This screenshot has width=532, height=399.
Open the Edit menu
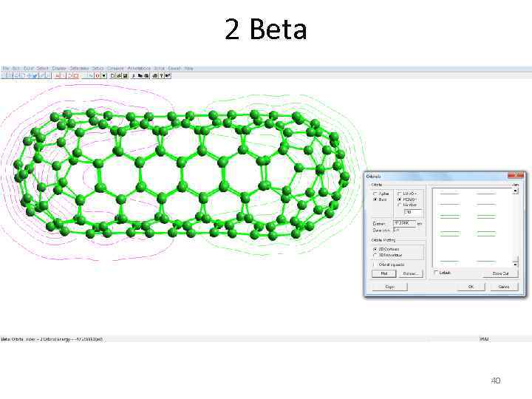click(16, 68)
